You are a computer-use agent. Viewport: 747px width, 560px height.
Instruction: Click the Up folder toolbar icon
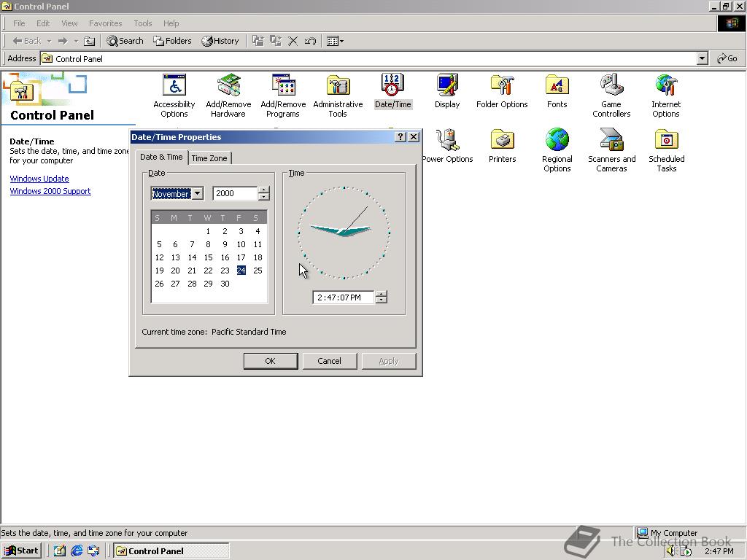click(x=90, y=41)
